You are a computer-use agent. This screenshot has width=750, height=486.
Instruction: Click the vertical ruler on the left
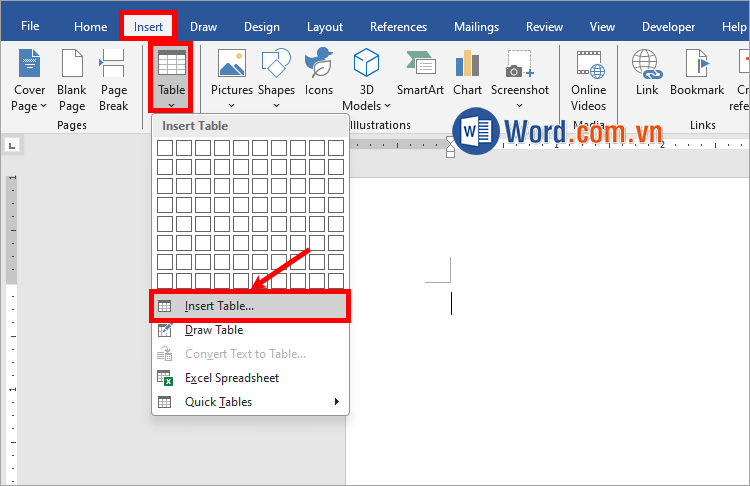coord(12,330)
